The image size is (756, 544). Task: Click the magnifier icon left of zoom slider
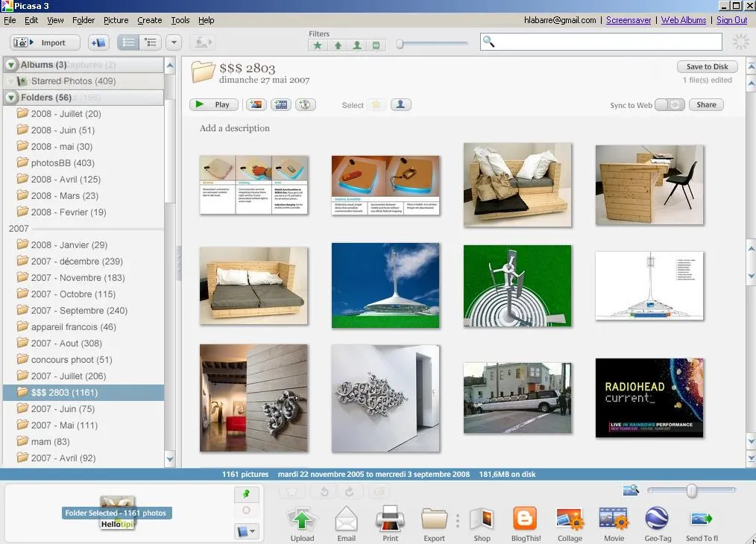pyautogui.click(x=631, y=490)
